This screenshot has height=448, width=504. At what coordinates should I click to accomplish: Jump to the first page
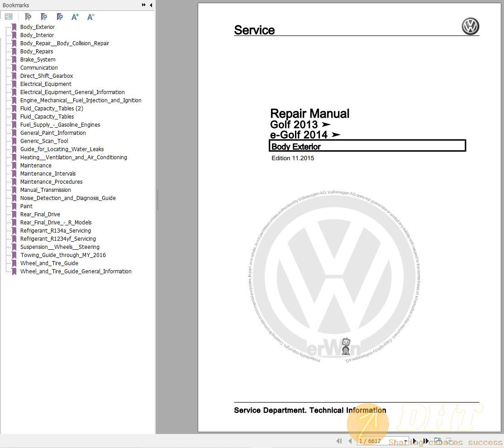(339, 441)
